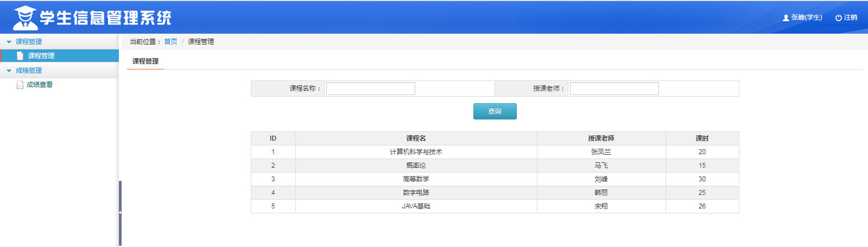Click the 课程名 column header
The image size is (868, 247).
[416, 138]
